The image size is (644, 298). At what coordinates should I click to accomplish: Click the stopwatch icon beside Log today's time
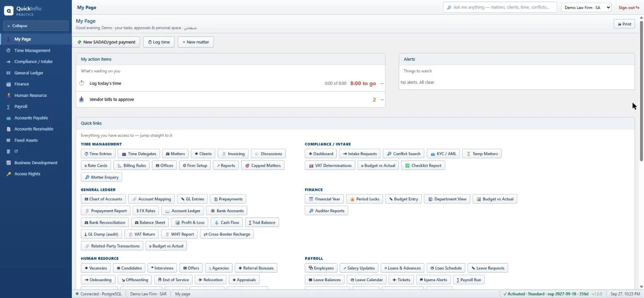tap(81, 83)
